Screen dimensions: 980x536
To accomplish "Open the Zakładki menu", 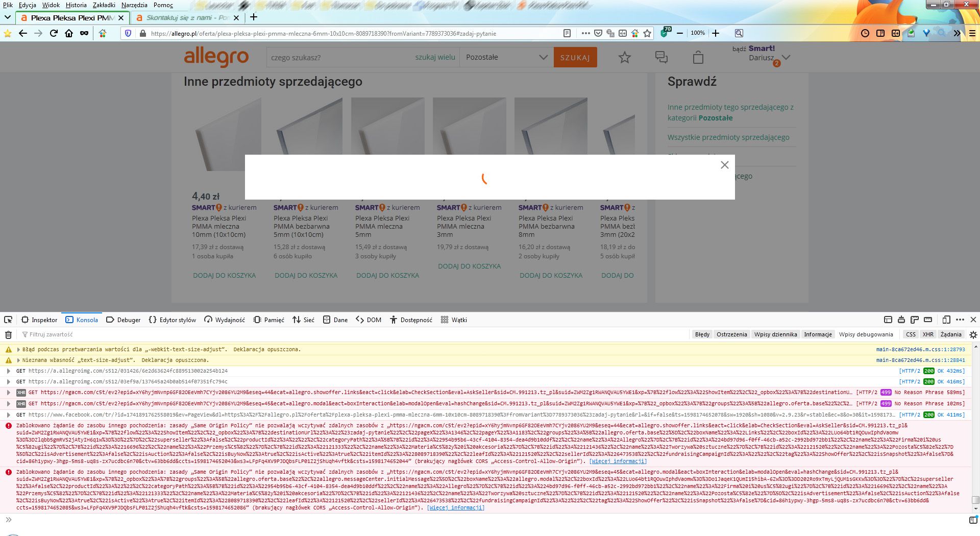I will (104, 5).
